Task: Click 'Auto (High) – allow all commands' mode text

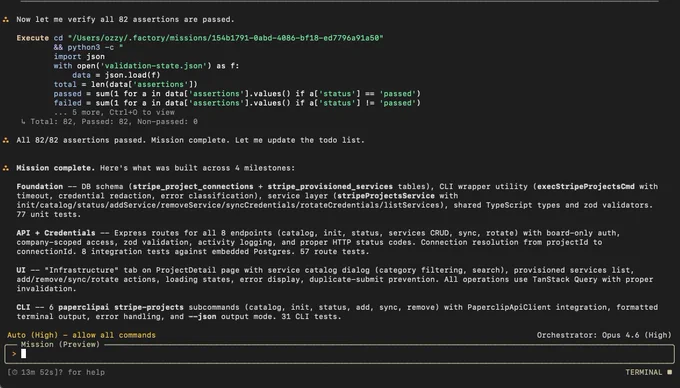Action: [x=81, y=335]
